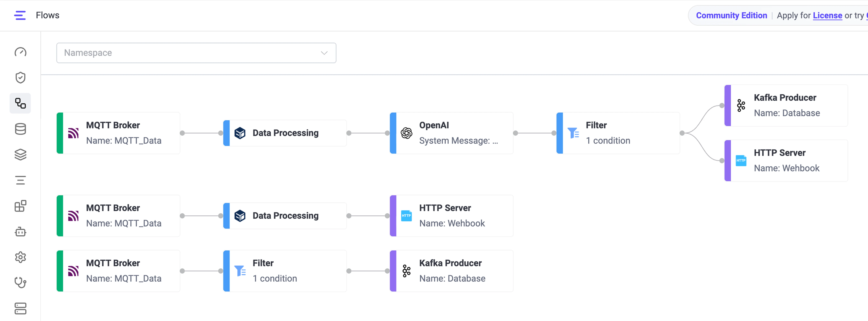Select the OpenAI System Message node
Image resolution: width=868 pixels, height=321 pixels.
(x=451, y=133)
